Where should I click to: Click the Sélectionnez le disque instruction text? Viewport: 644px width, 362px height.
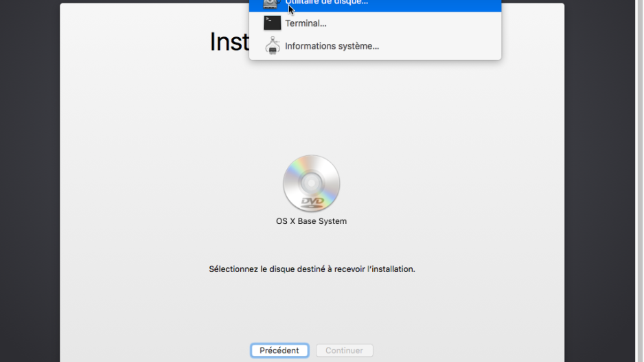click(312, 269)
